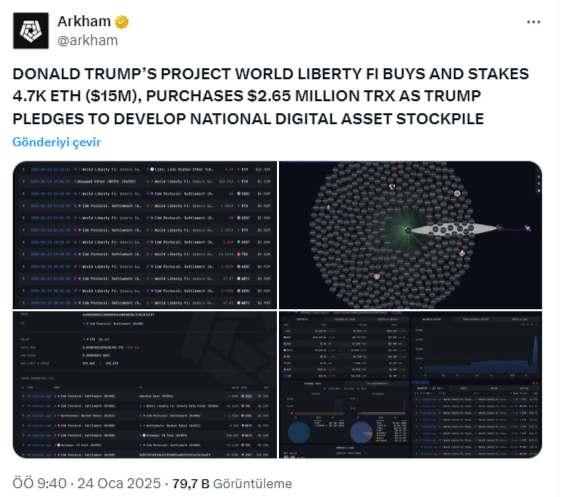Open the 79,7 B Görüntüleme view count
Viewport: 561px width, 497px height.
click(232, 484)
